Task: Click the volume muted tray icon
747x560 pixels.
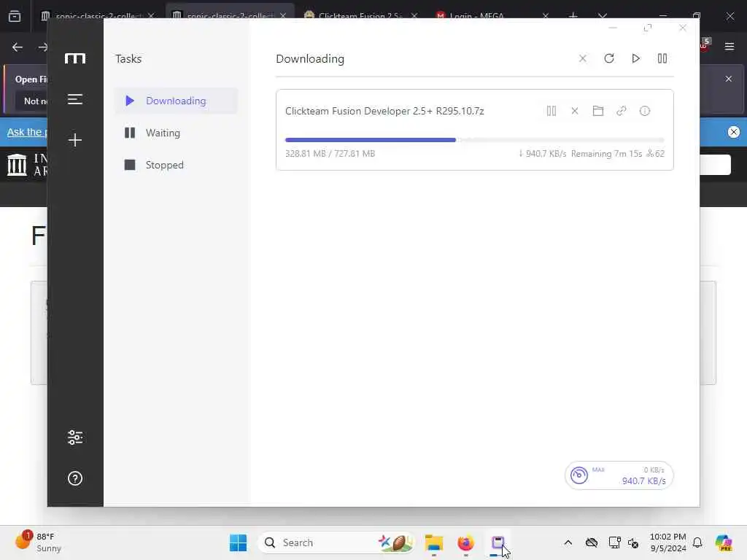Action: pos(632,542)
